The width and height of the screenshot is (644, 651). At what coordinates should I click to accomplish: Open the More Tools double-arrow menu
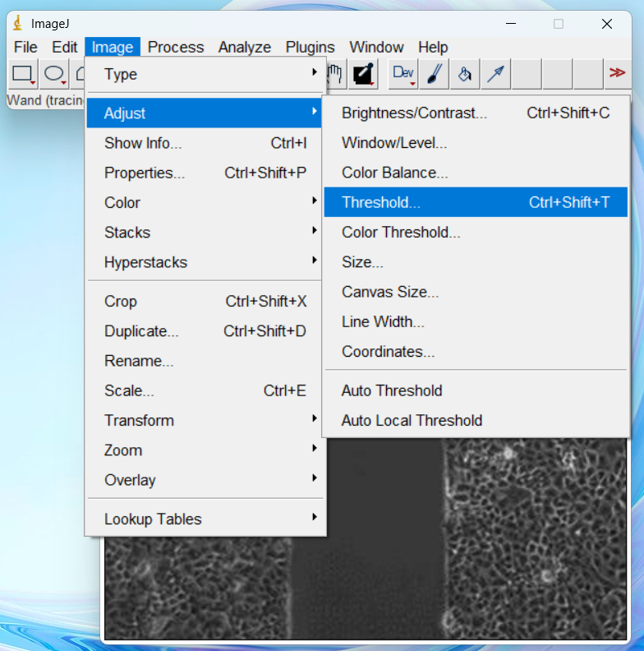618,73
